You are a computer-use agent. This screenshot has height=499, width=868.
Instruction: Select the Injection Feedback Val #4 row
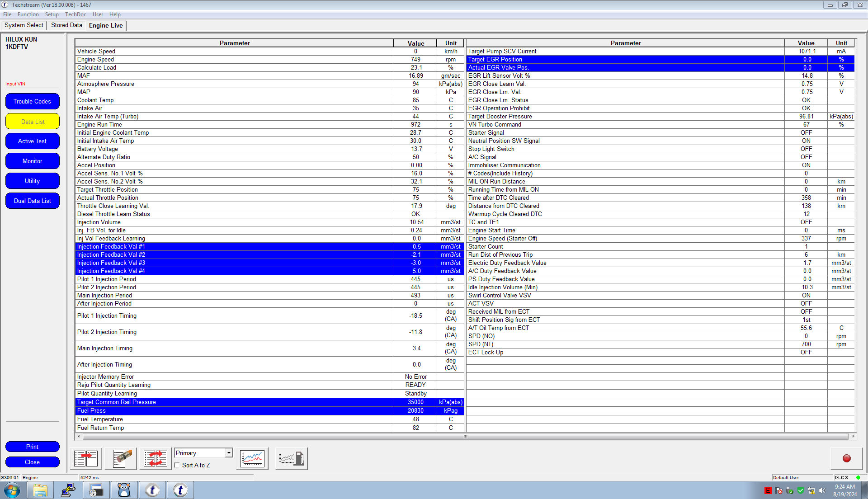click(269, 271)
